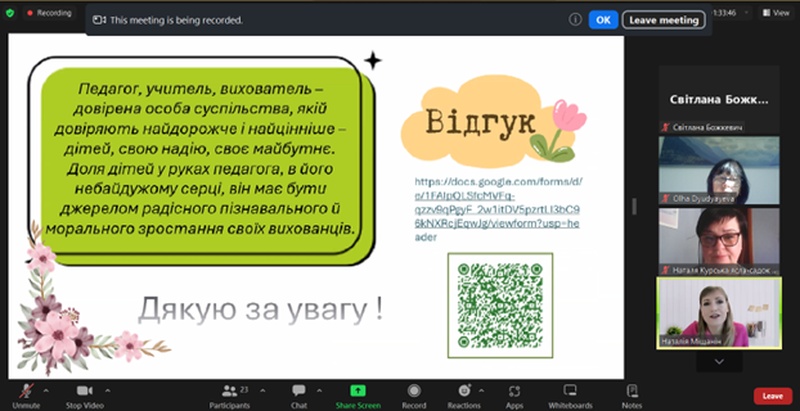The image size is (800, 411).
Task: Expand chat options chevron
Action: [x=319, y=391]
